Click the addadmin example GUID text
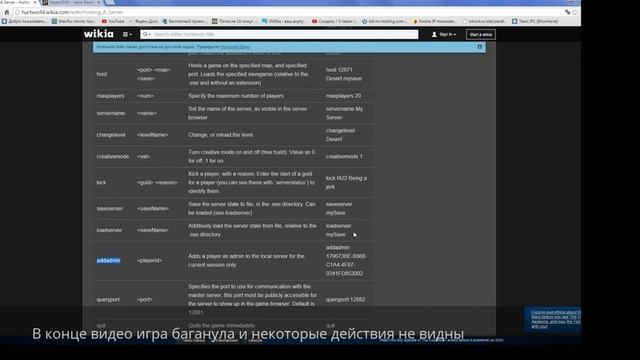The width and height of the screenshot is (640, 360). [346, 265]
